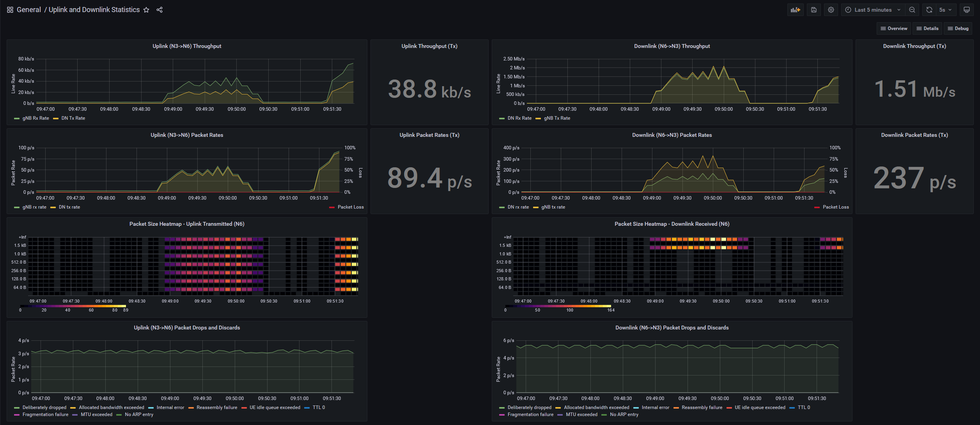The height and width of the screenshot is (425, 980).
Task: Switch to the Overview tab
Action: click(894, 29)
